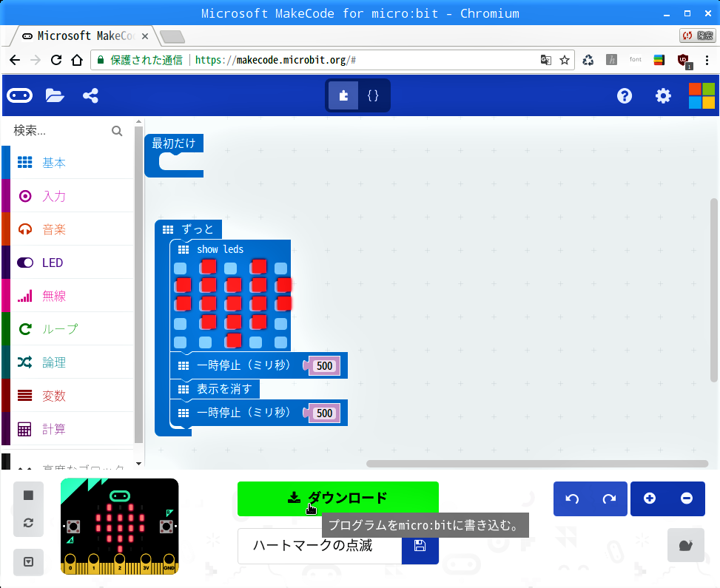Toggle first-row second LED in show leds
The image size is (720, 588).
coord(208,267)
